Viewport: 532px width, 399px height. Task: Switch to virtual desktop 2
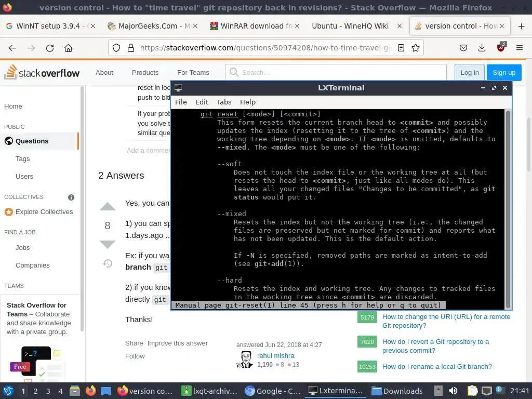pyautogui.click(x=36, y=391)
